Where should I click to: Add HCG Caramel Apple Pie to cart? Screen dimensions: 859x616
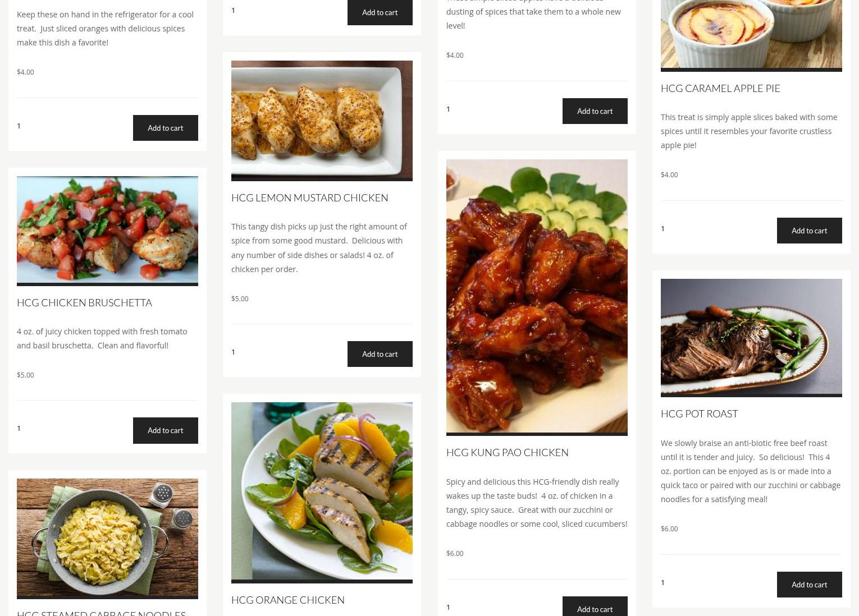point(809,231)
